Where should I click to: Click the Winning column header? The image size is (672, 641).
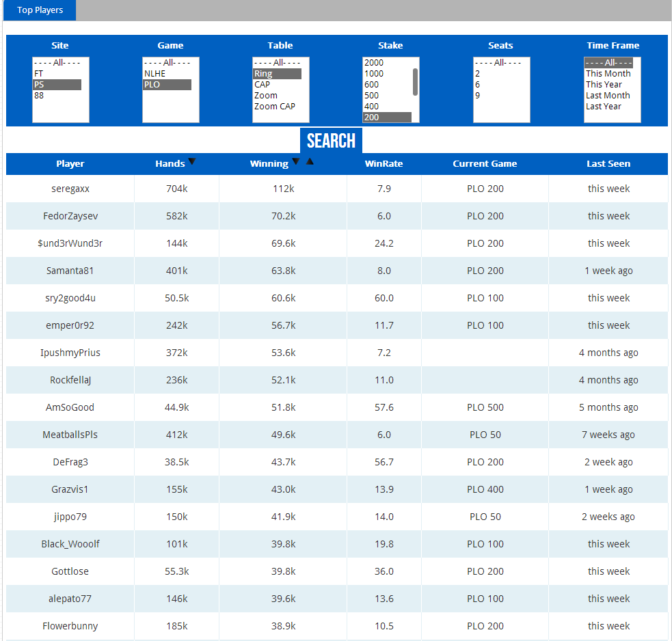(269, 164)
